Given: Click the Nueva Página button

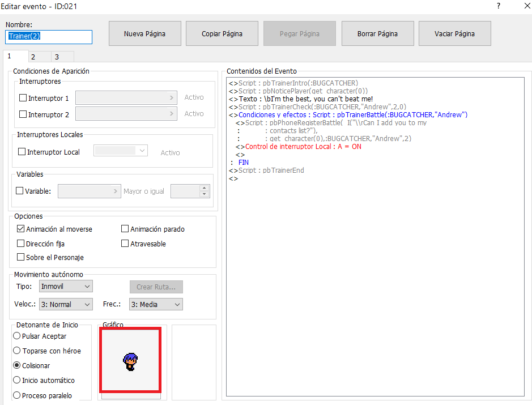Looking at the screenshot, I should pyautogui.click(x=144, y=33).
